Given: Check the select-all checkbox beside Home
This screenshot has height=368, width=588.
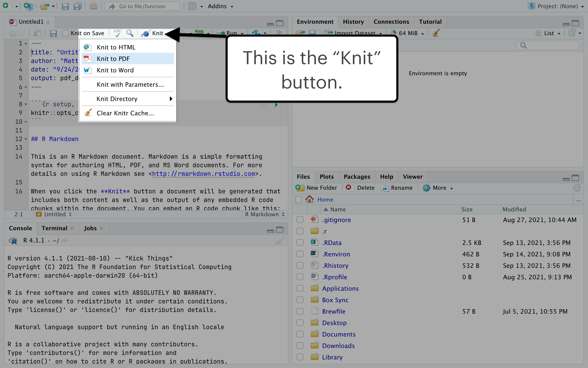Looking at the screenshot, I should [x=298, y=200].
